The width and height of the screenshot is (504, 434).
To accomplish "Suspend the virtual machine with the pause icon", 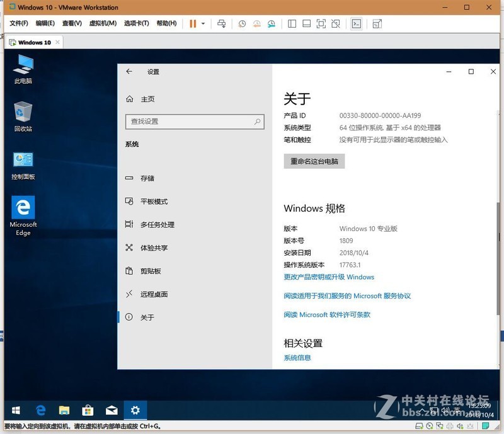I will click(192, 24).
